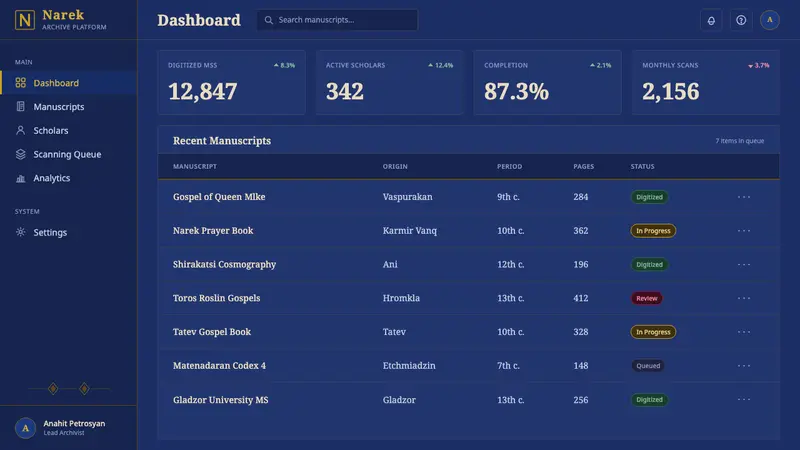Click the Review status badge
The height and width of the screenshot is (450, 800).
pyautogui.click(x=646, y=298)
